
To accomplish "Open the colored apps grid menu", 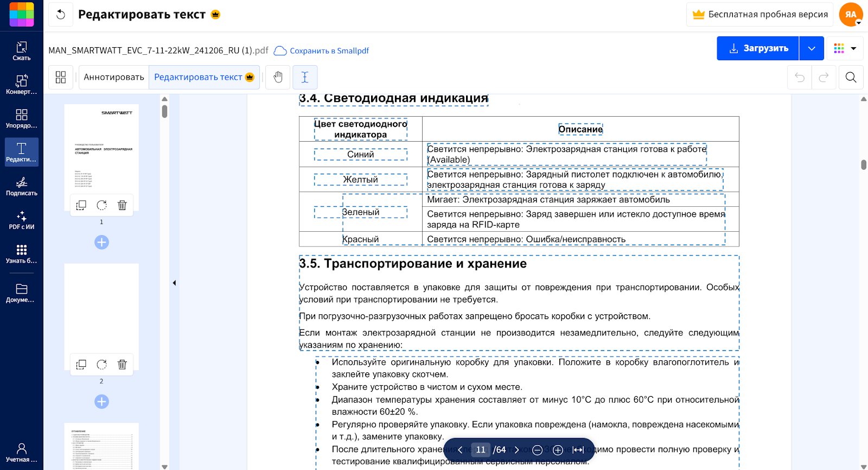I will (x=846, y=48).
